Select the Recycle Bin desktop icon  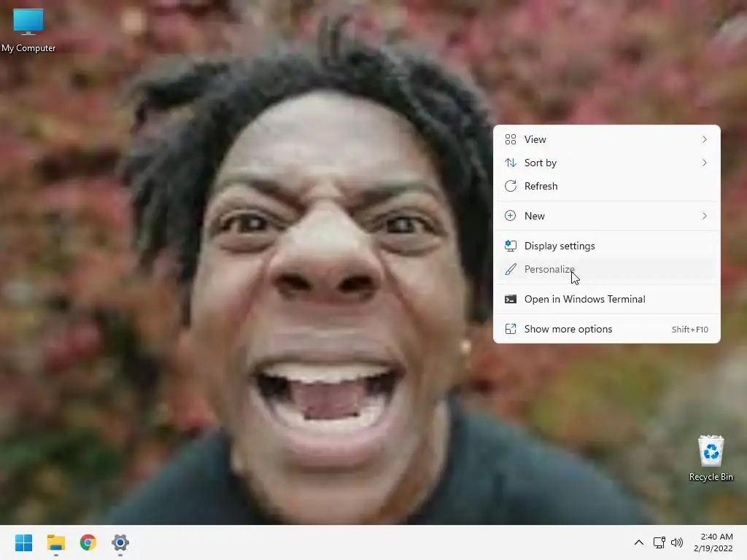point(711,458)
